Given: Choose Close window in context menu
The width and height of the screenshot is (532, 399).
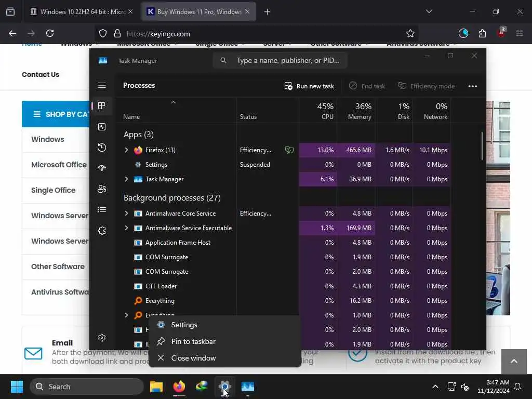Looking at the screenshot, I should 224,358.
